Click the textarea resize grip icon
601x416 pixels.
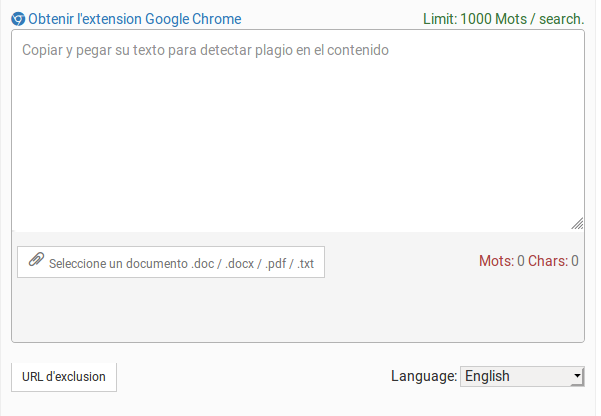click(577, 224)
